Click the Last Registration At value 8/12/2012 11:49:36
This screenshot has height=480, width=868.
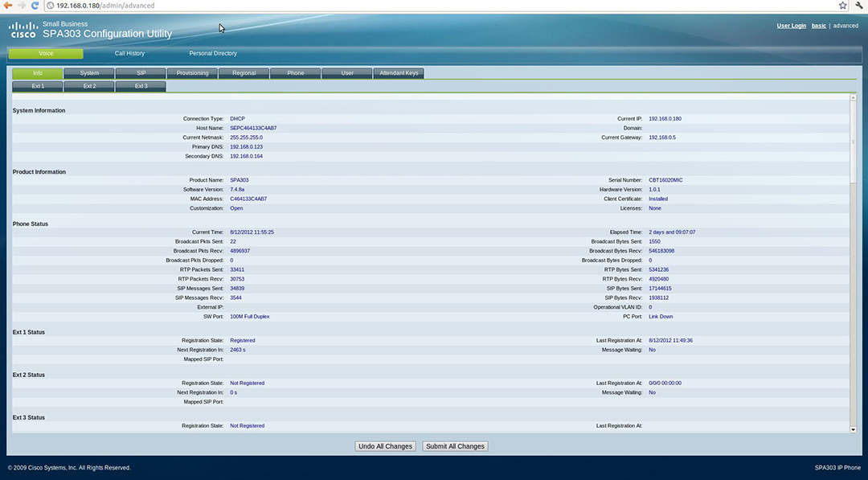(670, 341)
